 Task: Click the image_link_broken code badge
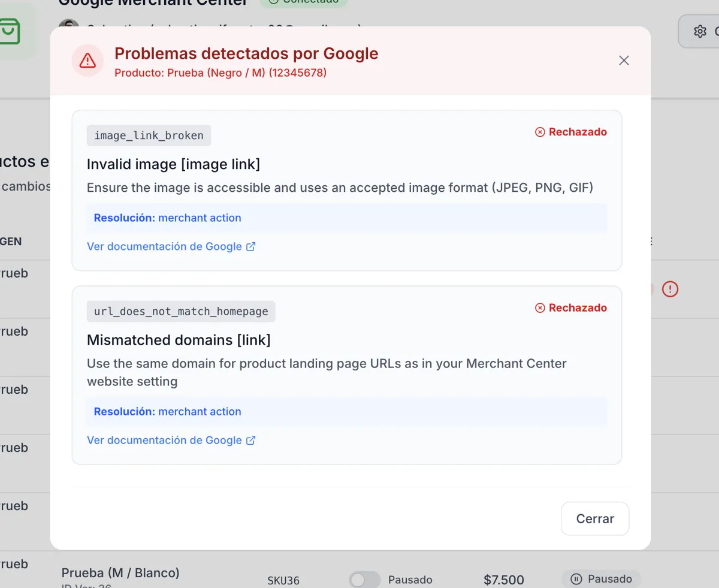[x=149, y=135]
